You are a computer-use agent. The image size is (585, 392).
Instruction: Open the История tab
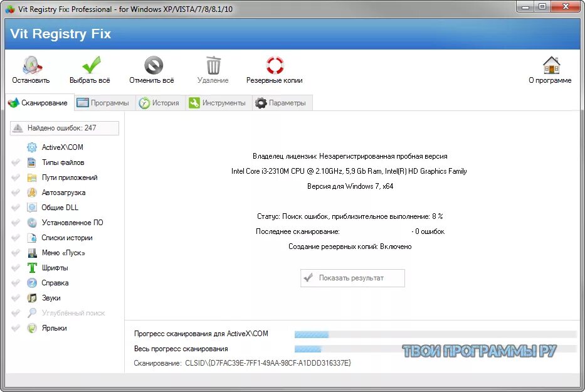click(159, 103)
